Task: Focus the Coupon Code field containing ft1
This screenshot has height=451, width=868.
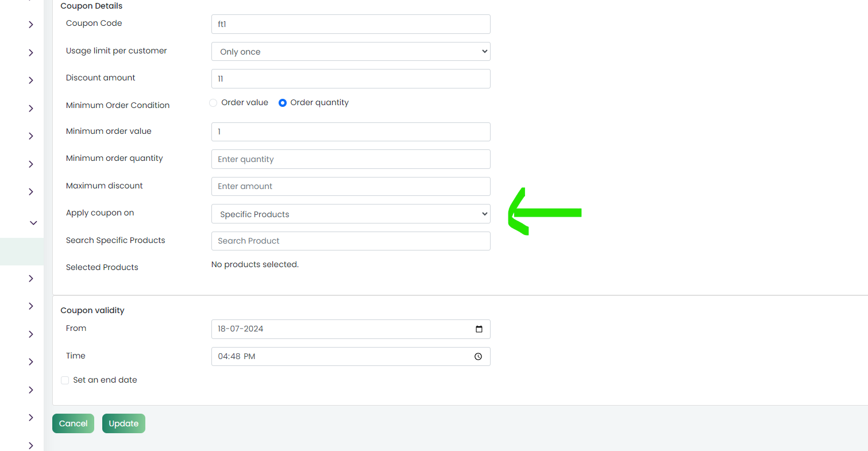Action: 351,24
